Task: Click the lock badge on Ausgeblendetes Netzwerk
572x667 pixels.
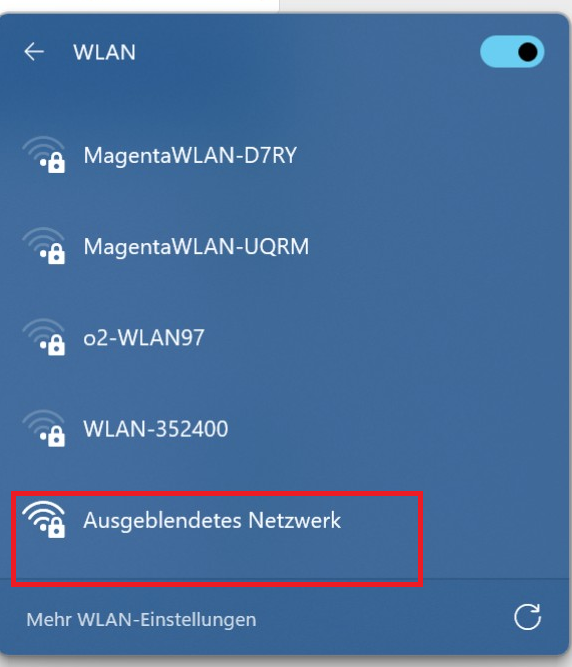Action: (56, 528)
